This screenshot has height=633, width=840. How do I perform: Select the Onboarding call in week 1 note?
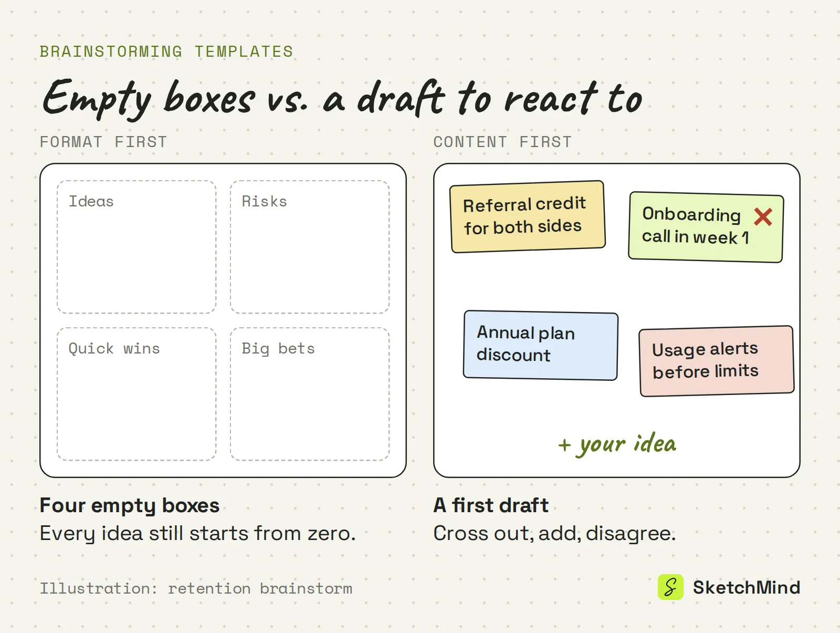(x=706, y=227)
